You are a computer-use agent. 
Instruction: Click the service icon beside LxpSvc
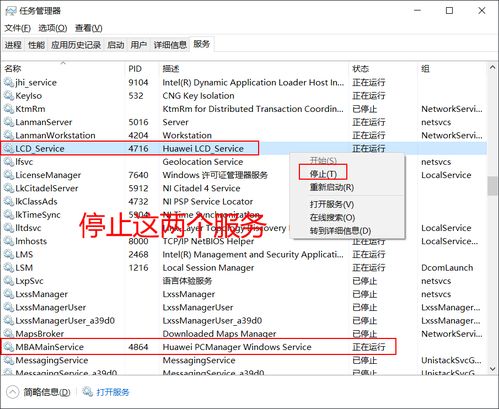point(9,281)
